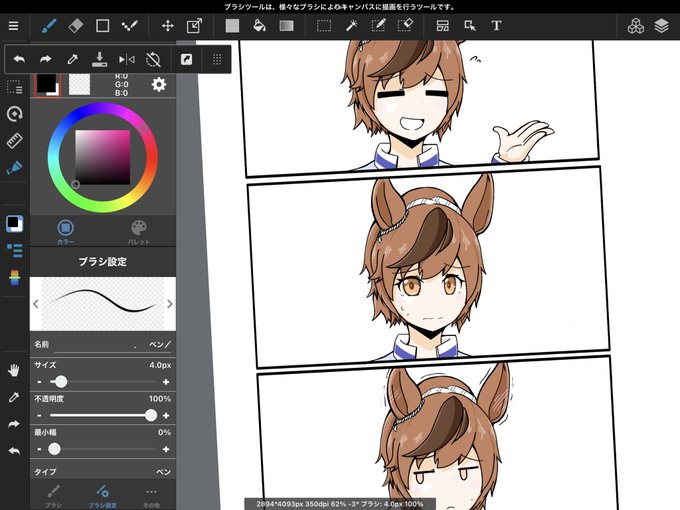Select the Move tool
The width and height of the screenshot is (680, 510).
[167, 26]
